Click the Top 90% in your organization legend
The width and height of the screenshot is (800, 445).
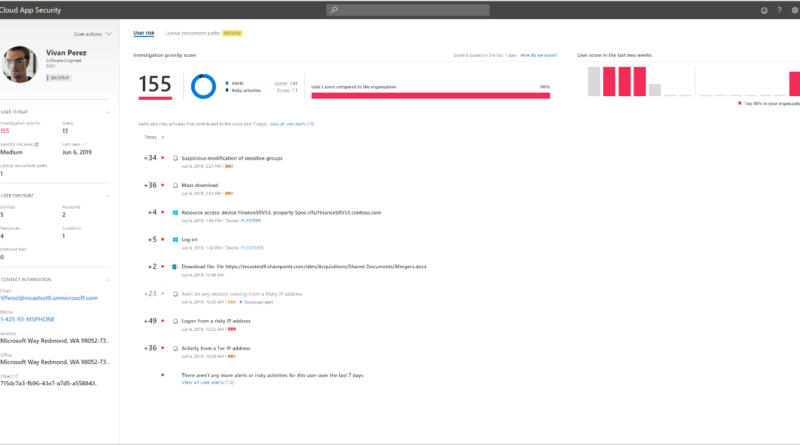pyautogui.click(x=771, y=104)
